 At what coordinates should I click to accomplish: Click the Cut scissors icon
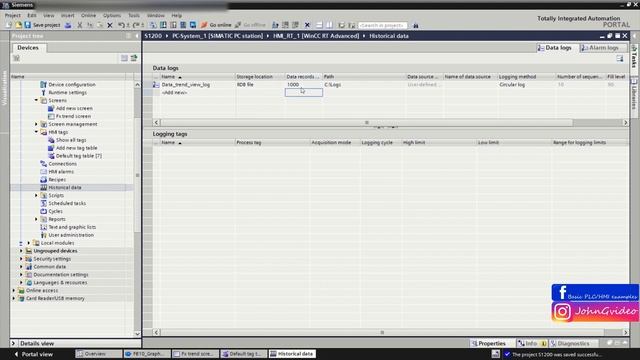[x=80, y=25]
